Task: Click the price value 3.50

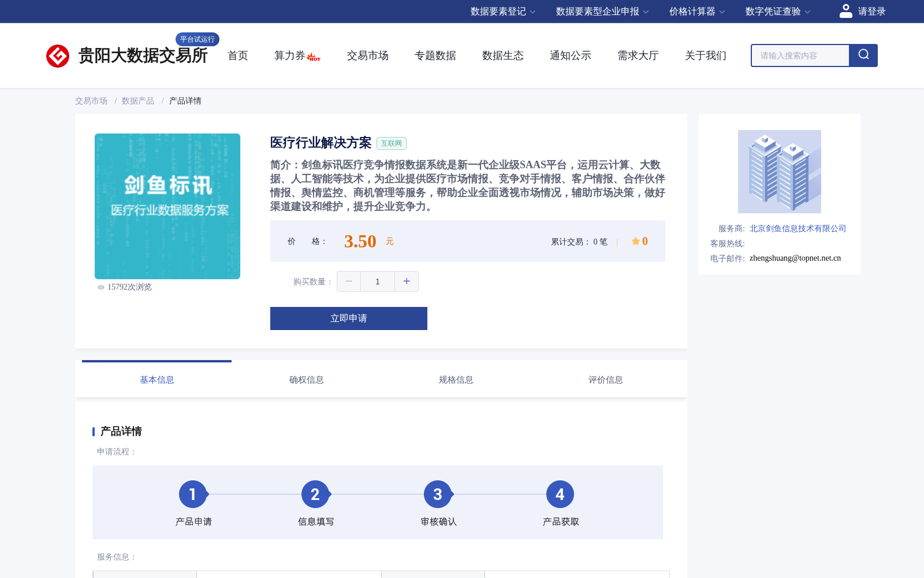Action: point(360,241)
